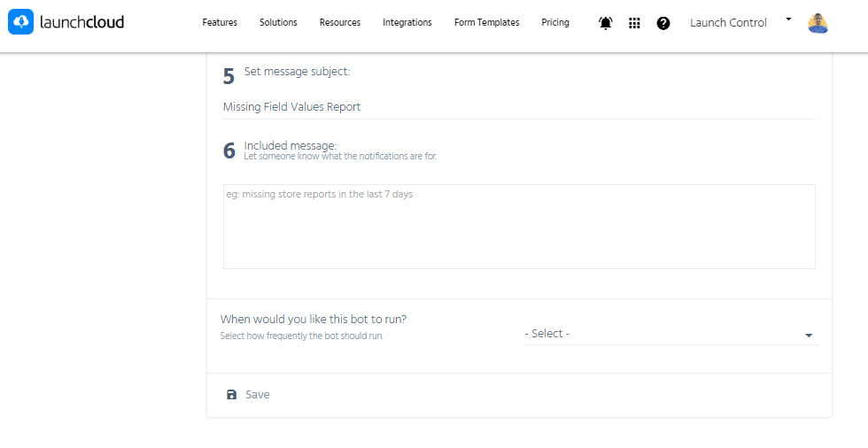Open the Features menu
Image resolution: width=868 pixels, height=448 pixels.
pos(220,23)
